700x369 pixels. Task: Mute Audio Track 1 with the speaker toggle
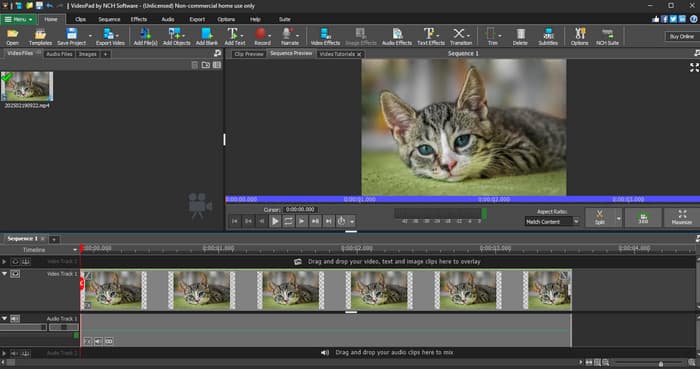[x=15, y=319]
